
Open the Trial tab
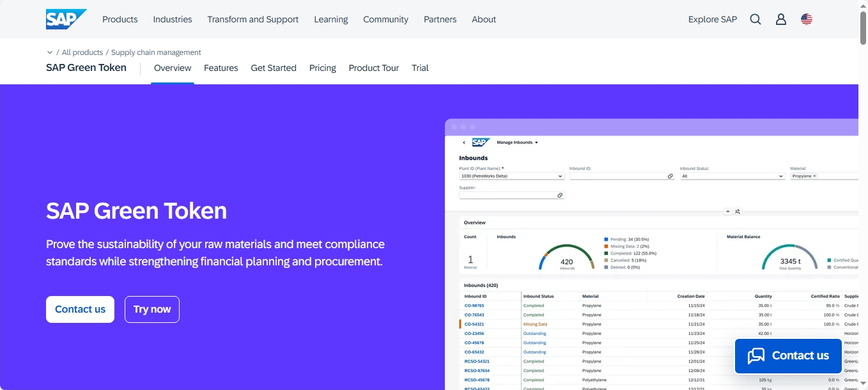pos(420,68)
